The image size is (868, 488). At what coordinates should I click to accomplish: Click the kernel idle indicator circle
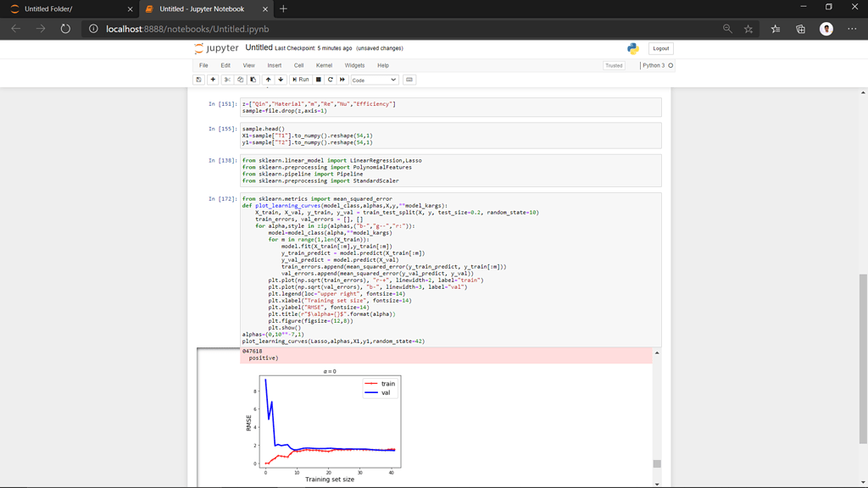[670, 65]
